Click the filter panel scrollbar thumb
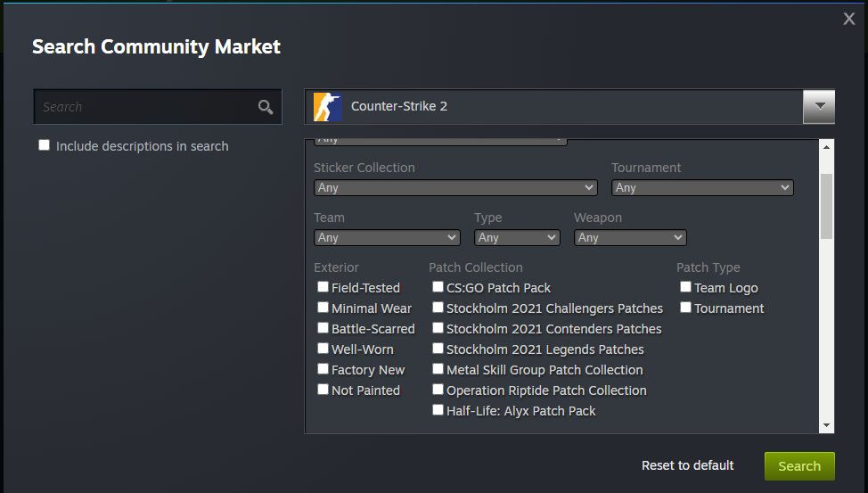868x493 pixels. [x=826, y=206]
